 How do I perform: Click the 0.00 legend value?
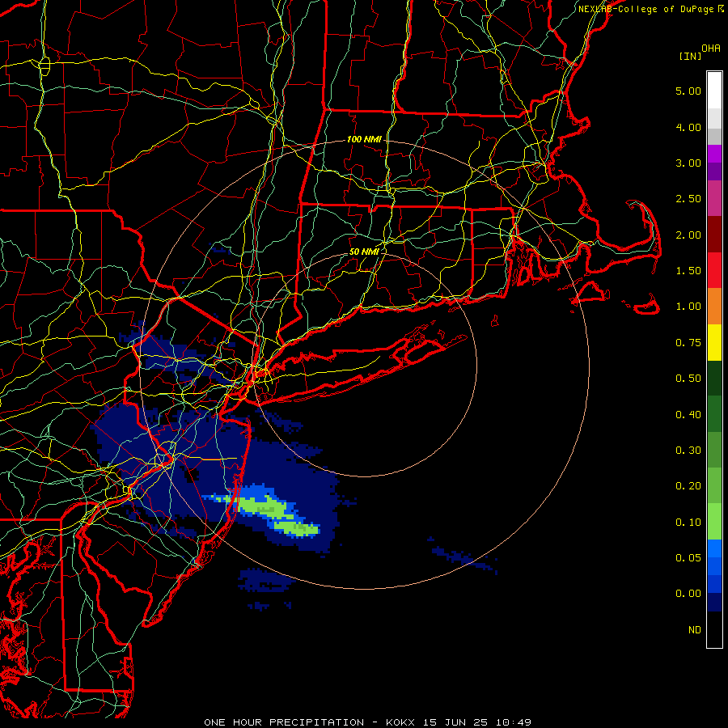click(688, 594)
